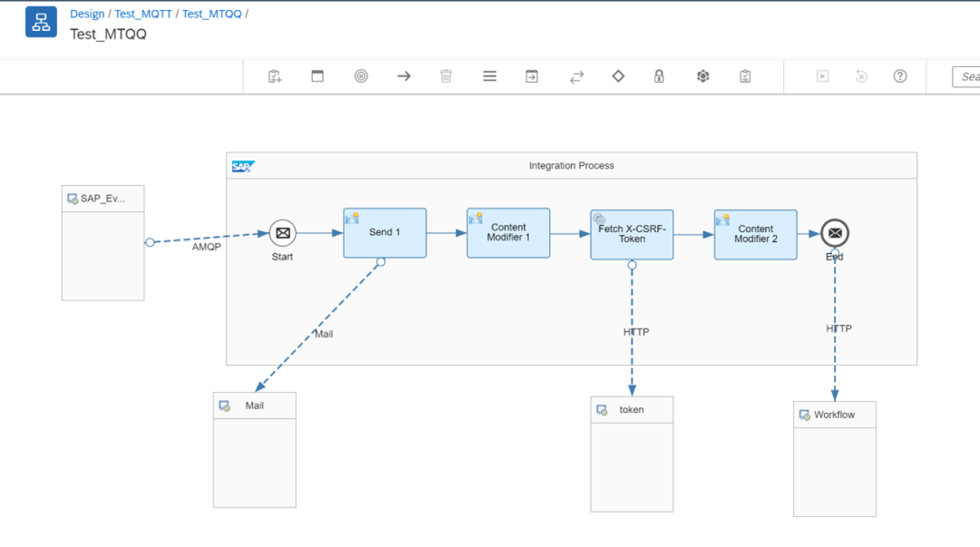Click the trash delete toolbar icon
This screenshot has width=980, height=547.
click(446, 76)
